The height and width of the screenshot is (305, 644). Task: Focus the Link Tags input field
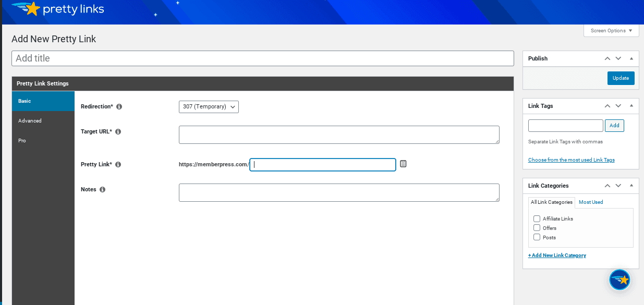click(x=566, y=126)
